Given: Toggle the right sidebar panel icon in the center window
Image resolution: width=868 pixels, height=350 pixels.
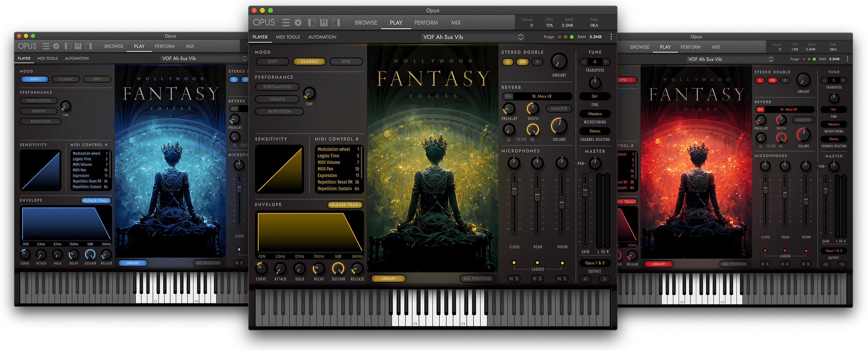Looking at the screenshot, I should click(336, 23).
